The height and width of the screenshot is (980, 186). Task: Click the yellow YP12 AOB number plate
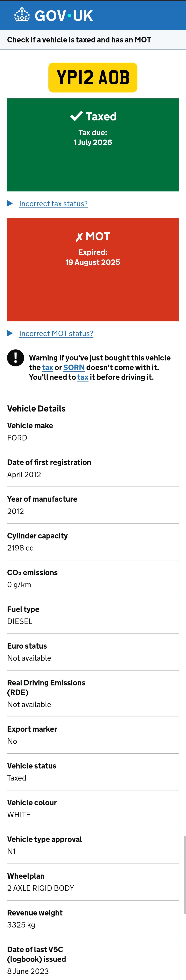(x=93, y=78)
